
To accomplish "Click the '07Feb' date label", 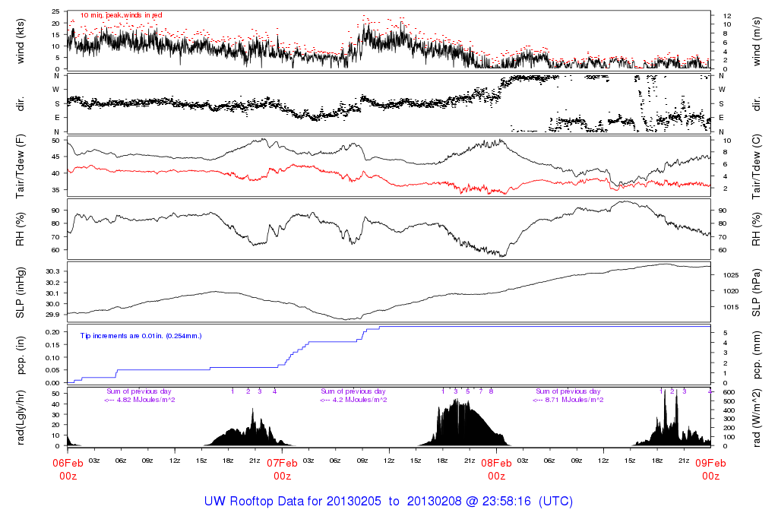I will (282, 464).
